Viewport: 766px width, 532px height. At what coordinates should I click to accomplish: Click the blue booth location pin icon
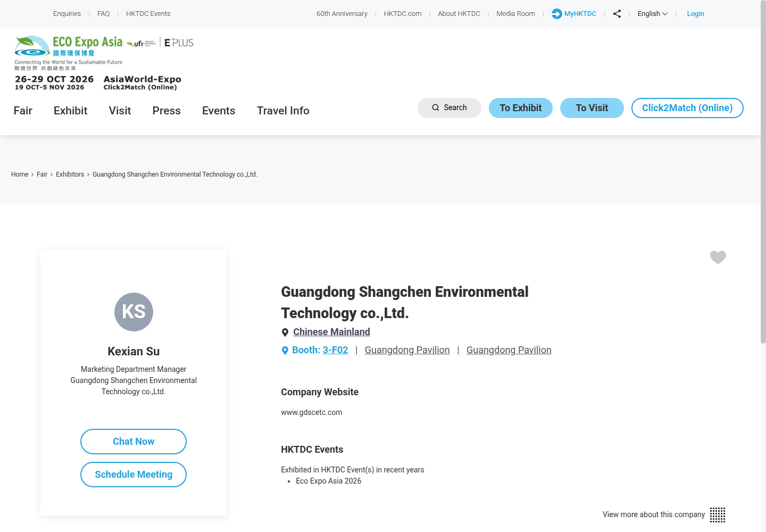(x=285, y=351)
